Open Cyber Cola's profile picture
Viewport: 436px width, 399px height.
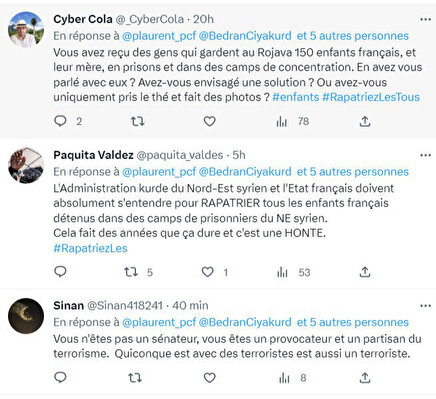26,30
